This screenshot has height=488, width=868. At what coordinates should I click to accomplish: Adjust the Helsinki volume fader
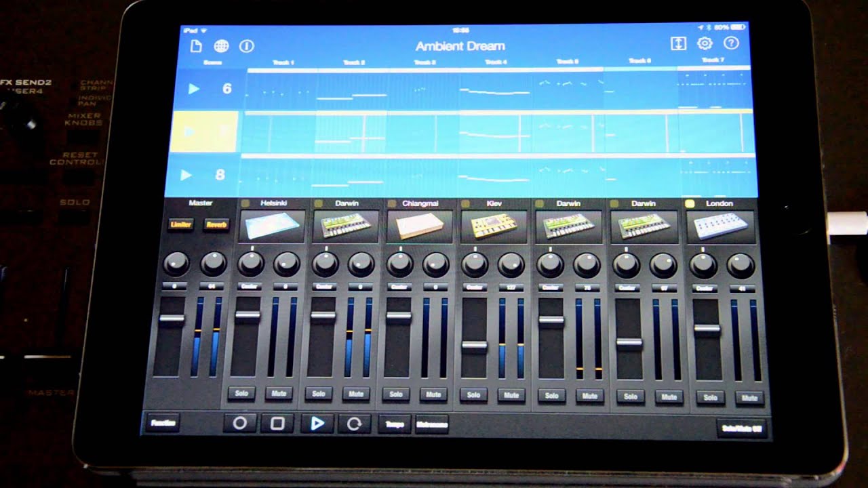(248, 314)
